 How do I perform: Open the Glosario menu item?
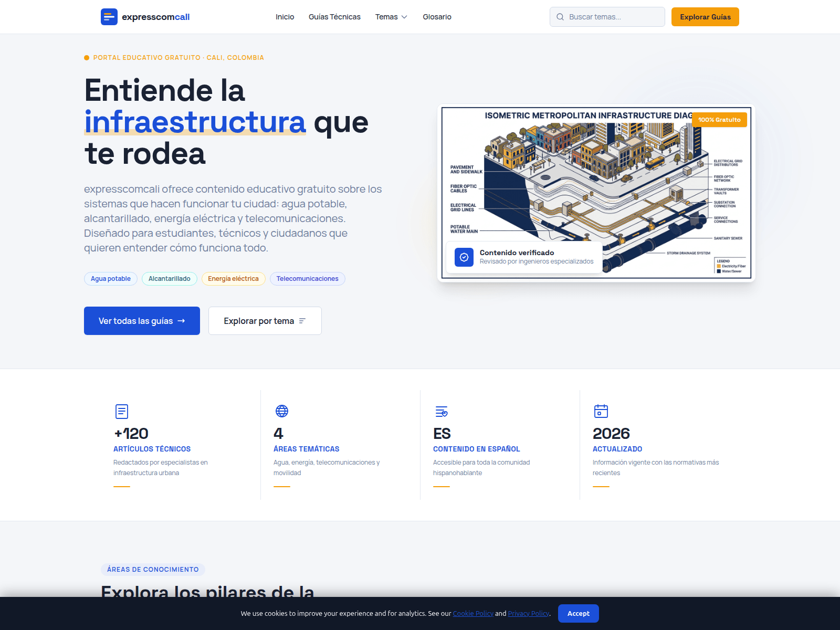point(437,17)
